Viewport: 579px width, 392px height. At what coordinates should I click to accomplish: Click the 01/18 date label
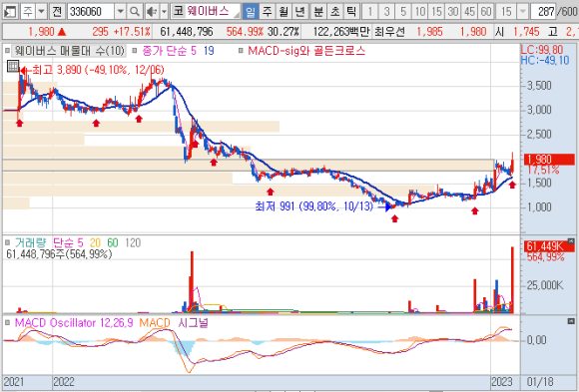[x=540, y=382]
